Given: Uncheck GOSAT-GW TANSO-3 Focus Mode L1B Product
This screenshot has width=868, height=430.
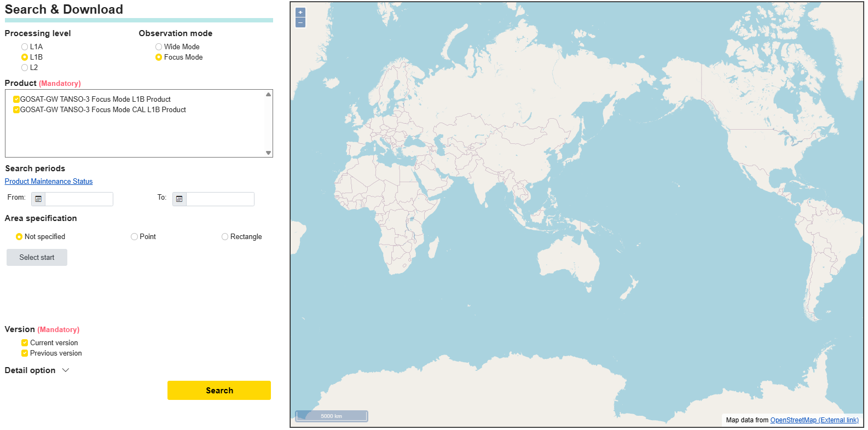Looking at the screenshot, I should [16, 100].
